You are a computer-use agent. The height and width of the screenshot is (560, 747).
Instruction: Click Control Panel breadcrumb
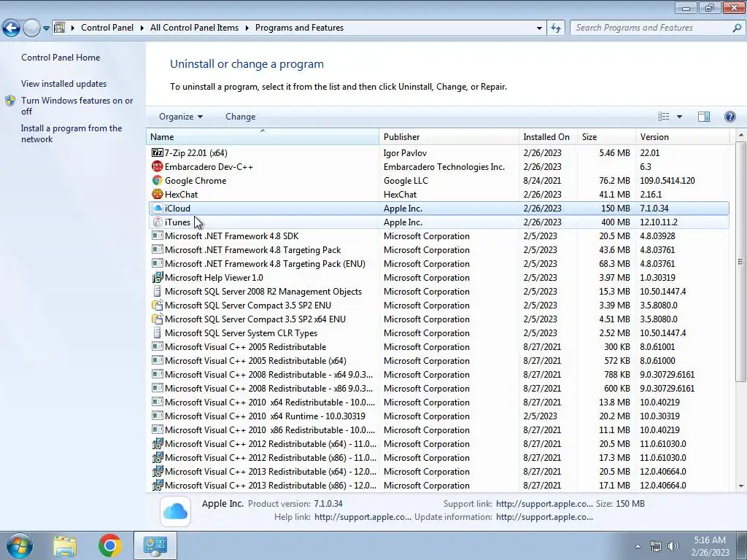point(107,28)
